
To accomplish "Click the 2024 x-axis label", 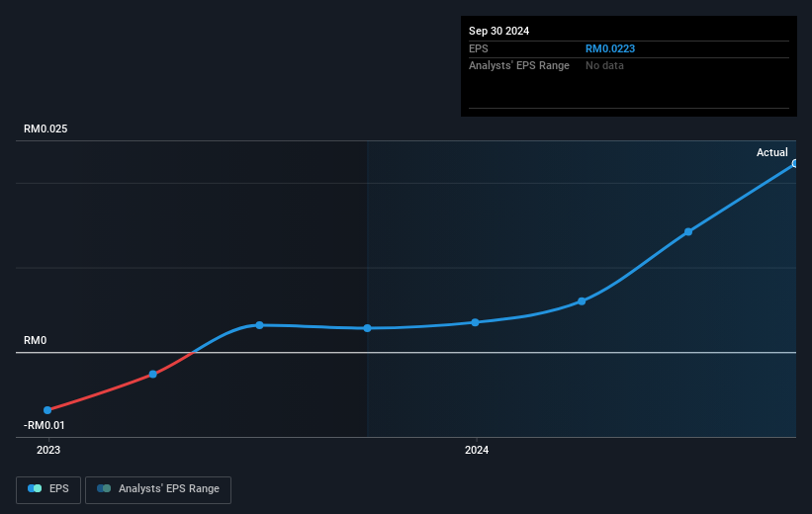I will (477, 450).
